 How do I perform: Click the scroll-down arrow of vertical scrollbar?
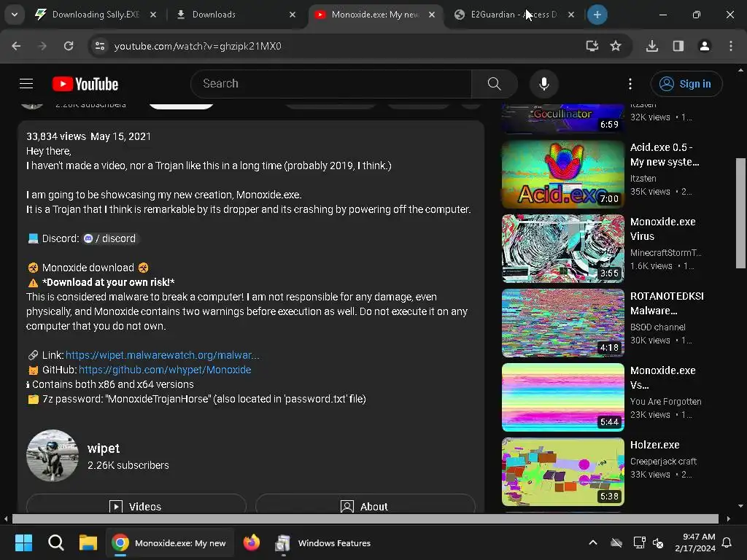tap(740, 506)
